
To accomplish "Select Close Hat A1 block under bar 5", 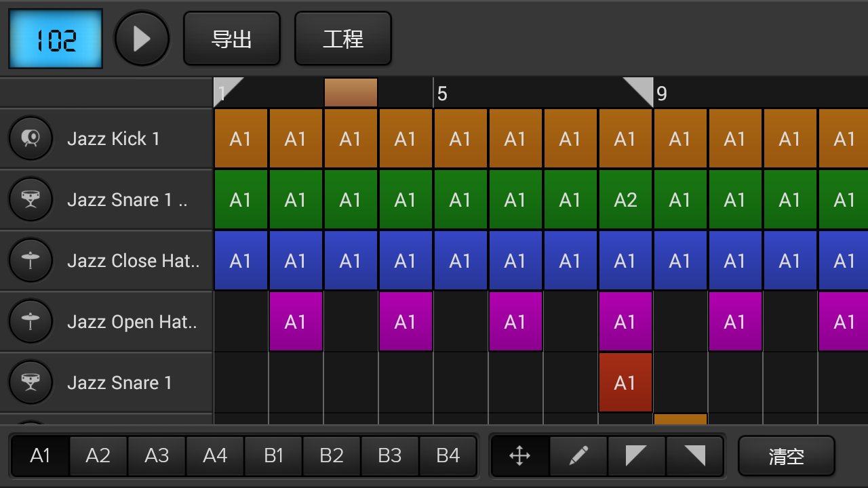I will click(x=460, y=260).
